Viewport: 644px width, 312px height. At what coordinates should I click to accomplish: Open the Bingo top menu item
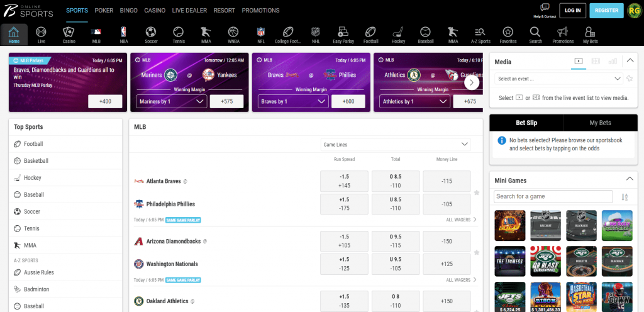point(128,11)
